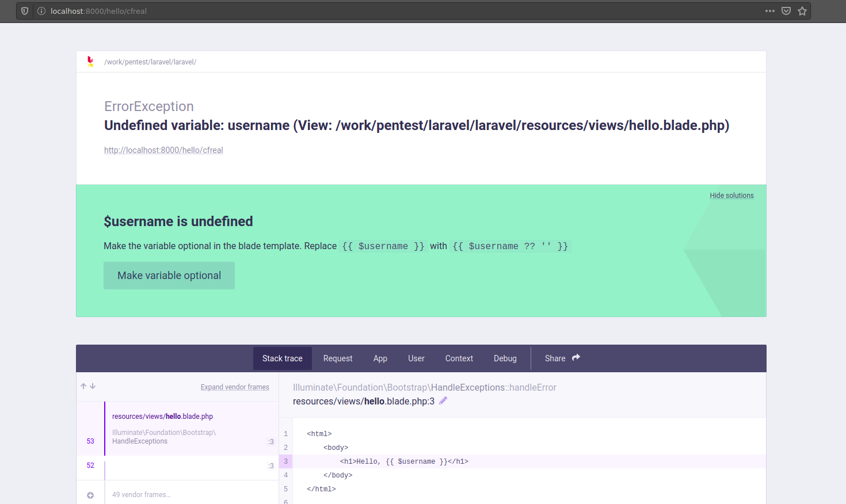
Task: Click the ErrorException heading
Action: click(149, 106)
